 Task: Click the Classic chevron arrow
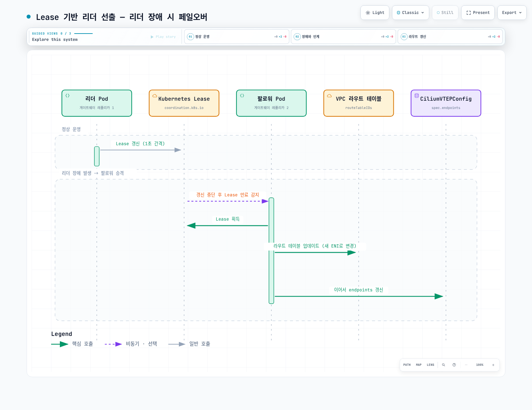(x=423, y=13)
